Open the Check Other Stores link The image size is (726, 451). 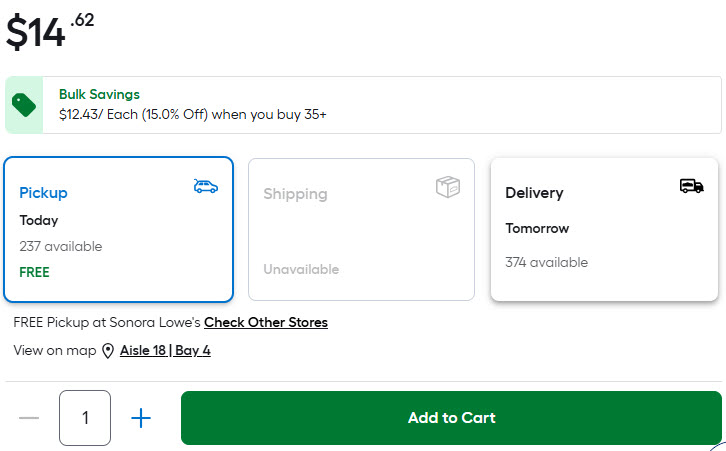coord(266,322)
